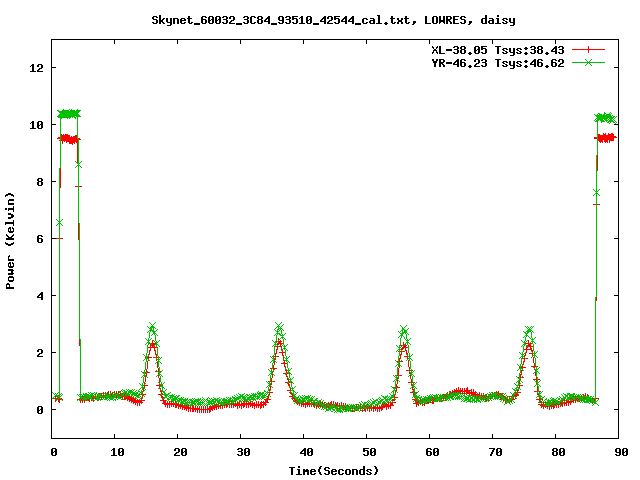This screenshot has width=640, height=480.
Task: Click the red XL legend line sample
Action: coord(588,50)
